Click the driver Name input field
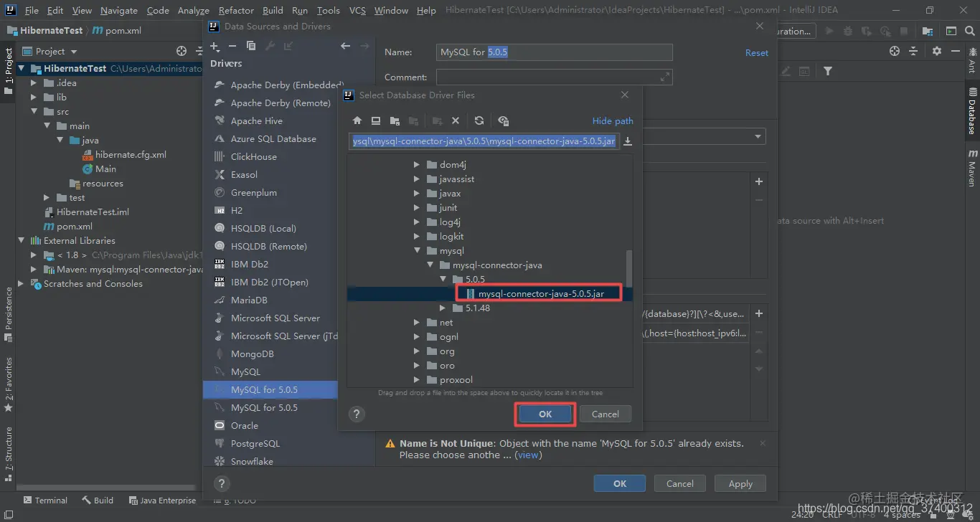The width and height of the screenshot is (980, 522). 555,52
